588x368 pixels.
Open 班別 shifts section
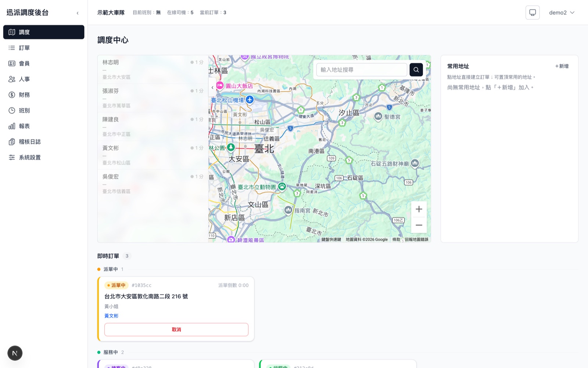coord(44,110)
